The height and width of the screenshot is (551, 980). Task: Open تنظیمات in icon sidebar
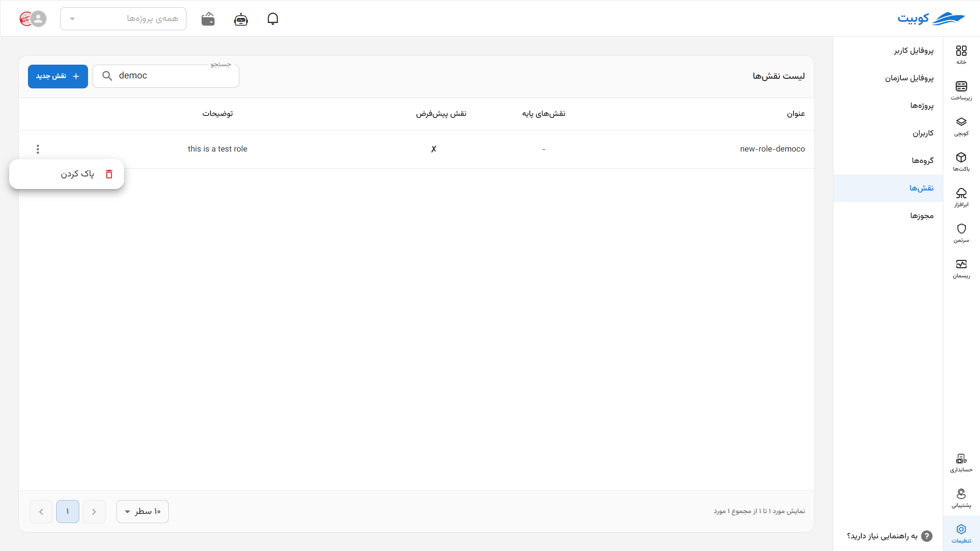click(x=961, y=533)
